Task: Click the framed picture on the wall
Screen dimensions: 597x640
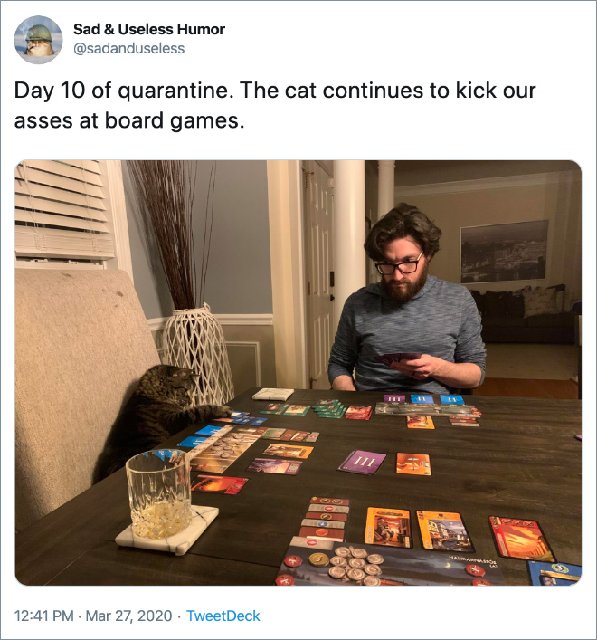Action: click(504, 251)
